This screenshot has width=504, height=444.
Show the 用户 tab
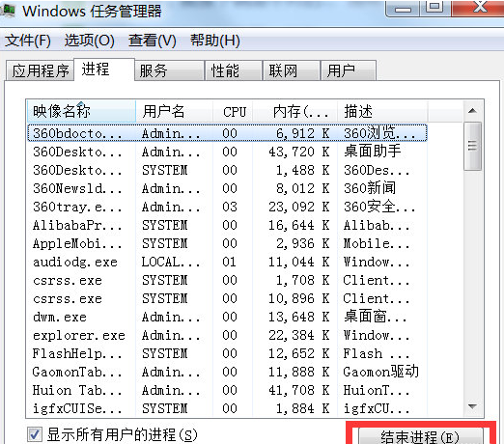click(x=349, y=70)
